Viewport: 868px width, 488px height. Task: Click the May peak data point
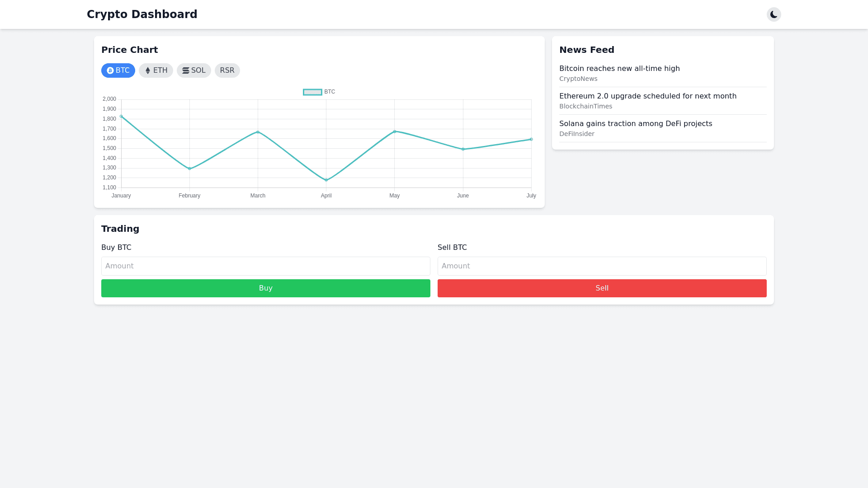pyautogui.click(x=395, y=131)
